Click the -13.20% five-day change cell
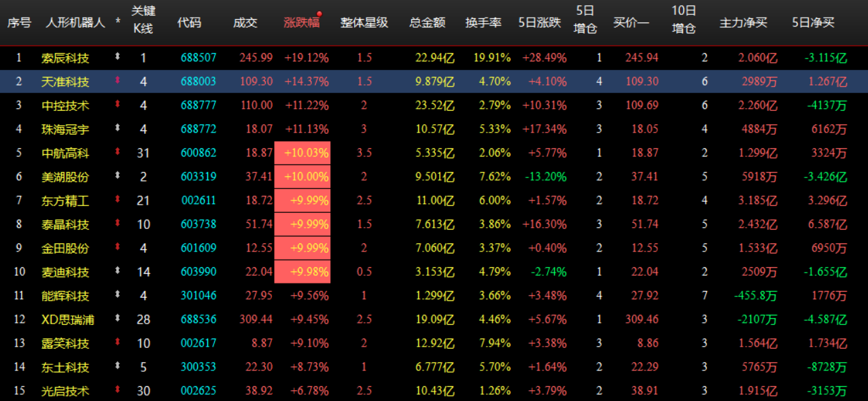The height and width of the screenshot is (401, 868). tap(544, 177)
